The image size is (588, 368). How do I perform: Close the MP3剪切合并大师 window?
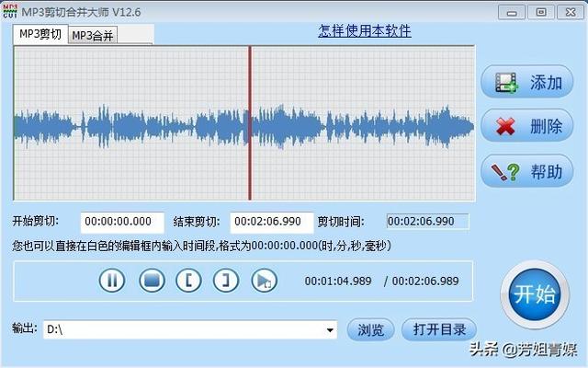(570, 12)
